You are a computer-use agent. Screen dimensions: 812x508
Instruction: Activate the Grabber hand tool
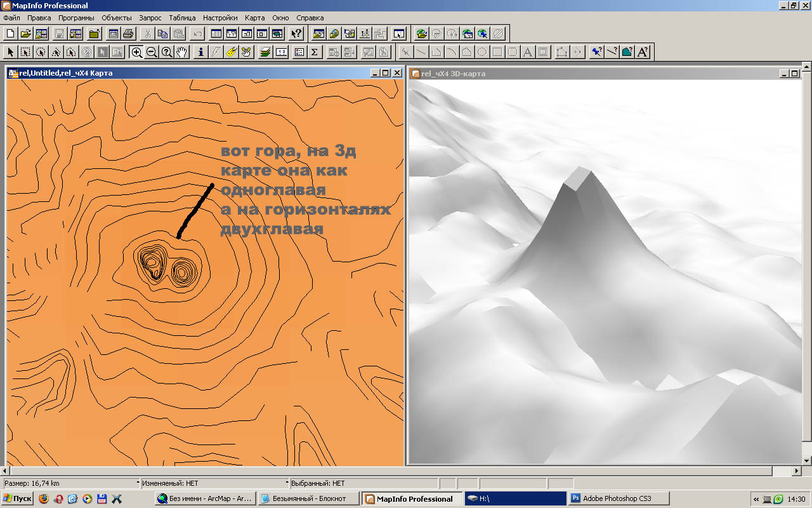(182, 52)
